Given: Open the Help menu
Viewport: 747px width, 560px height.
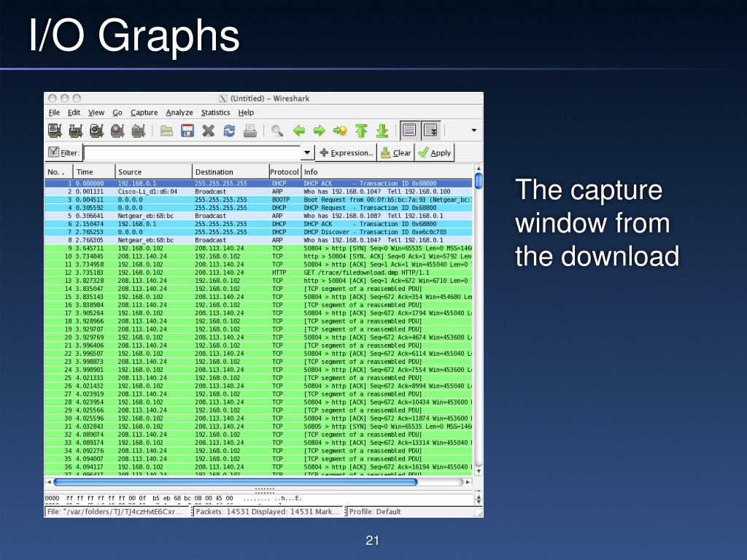Looking at the screenshot, I should click(x=246, y=112).
